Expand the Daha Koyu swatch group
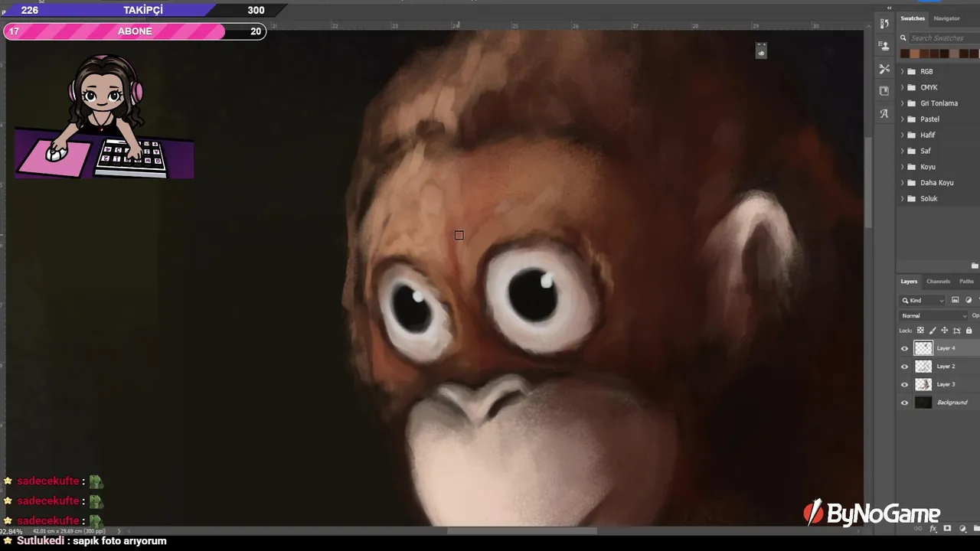The width and height of the screenshot is (980, 551). coord(902,183)
